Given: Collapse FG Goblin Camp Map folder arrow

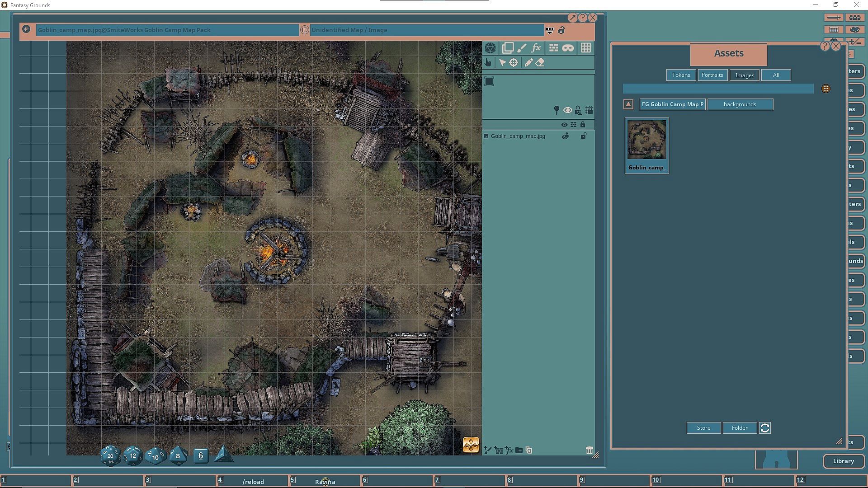Looking at the screenshot, I should (x=628, y=104).
